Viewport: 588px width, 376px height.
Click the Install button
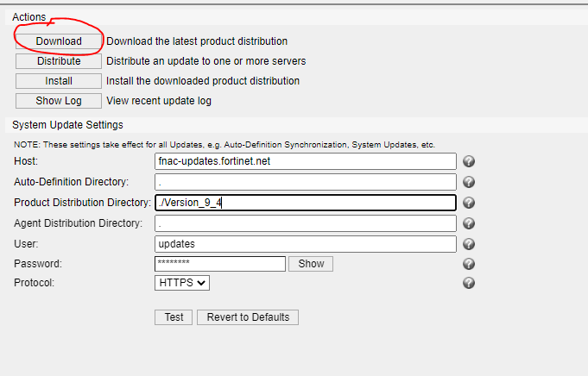(59, 81)
